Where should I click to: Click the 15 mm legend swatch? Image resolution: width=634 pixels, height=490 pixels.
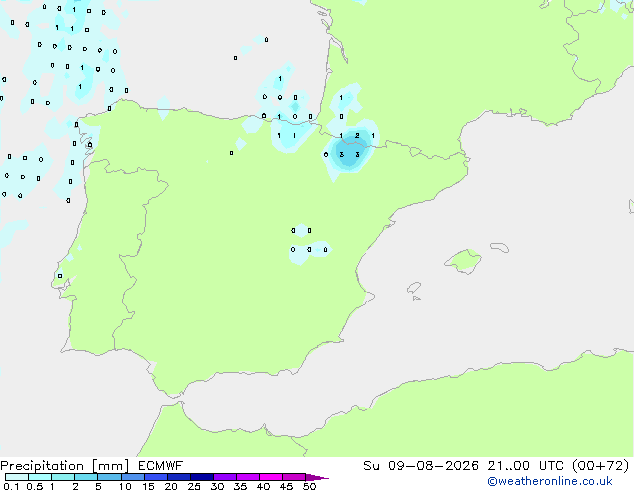(x=156, y=477)
